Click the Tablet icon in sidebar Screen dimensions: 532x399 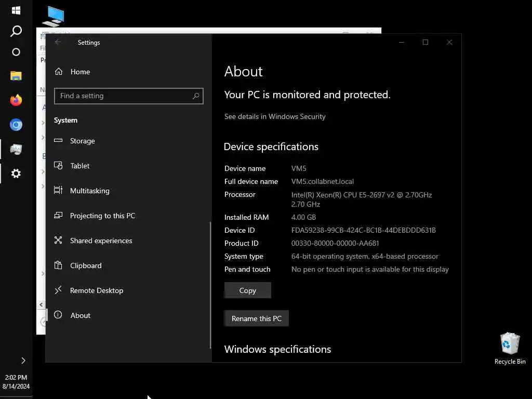58,166
